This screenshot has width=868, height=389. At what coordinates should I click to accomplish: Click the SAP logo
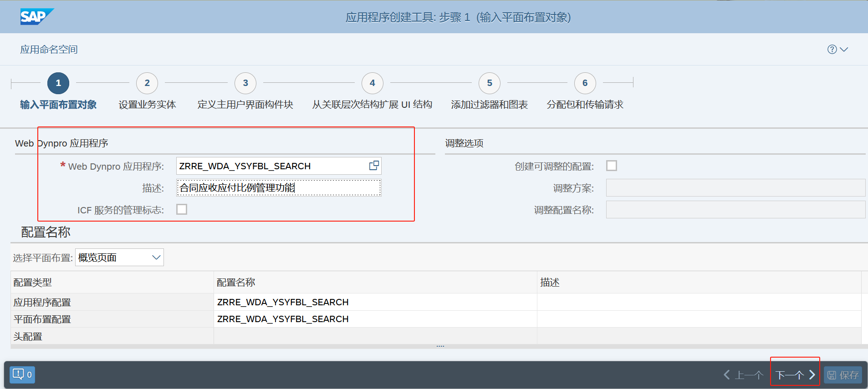[x=37, y=17]
